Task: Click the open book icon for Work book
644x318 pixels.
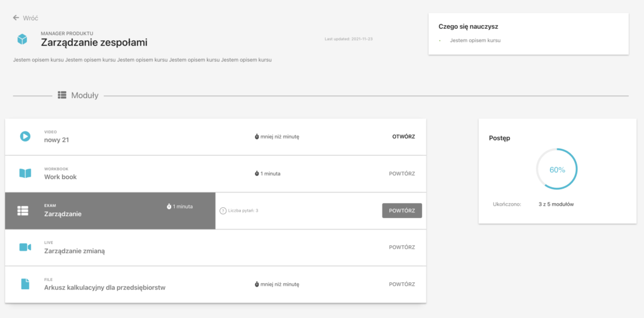Action: click(x=25, y=173)
